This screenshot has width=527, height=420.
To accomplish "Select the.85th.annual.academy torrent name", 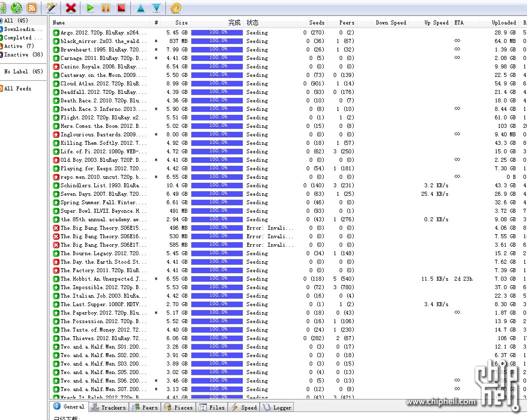I will [103, 219].
